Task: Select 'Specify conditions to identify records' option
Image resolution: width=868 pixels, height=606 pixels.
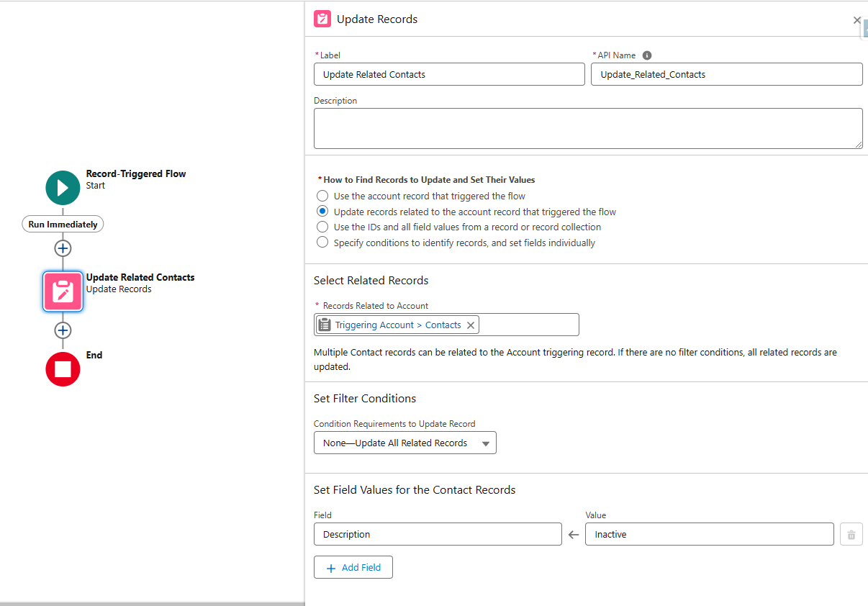Action: point(322,243)
